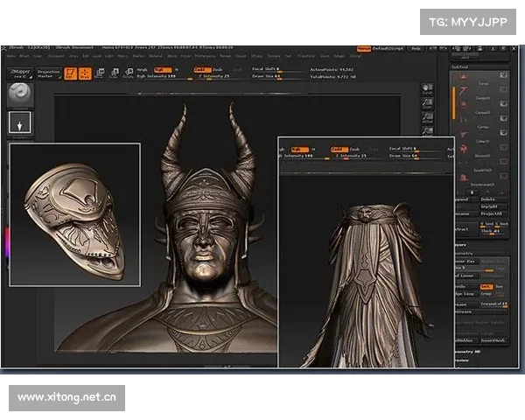
Task: Open the ZMapper plugin button
Action: pyautogui.click(x=20, y=73)
